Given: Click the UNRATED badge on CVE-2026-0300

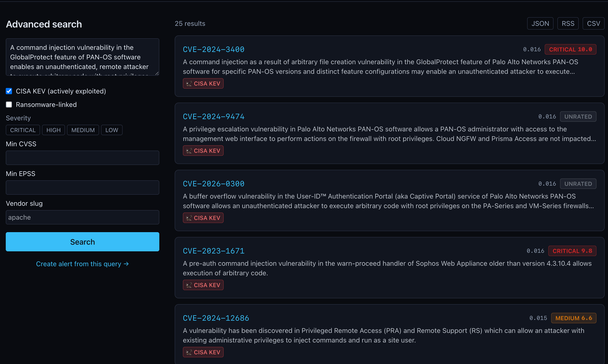Looking at the screenshot, I should pos(578,184).
